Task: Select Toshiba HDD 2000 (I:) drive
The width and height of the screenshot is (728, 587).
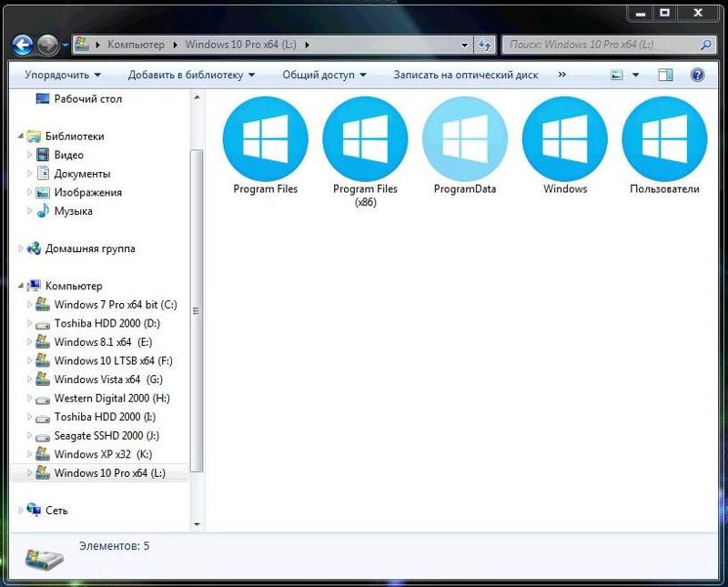Action: pos(105,417)
